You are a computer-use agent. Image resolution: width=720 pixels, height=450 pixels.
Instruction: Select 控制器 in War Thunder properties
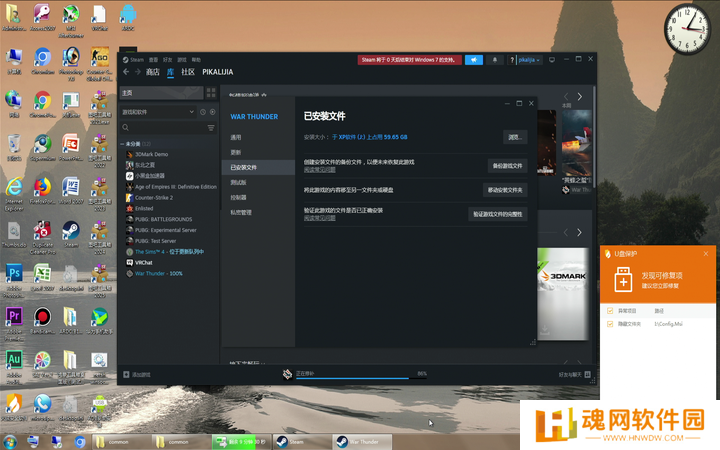click(x=258, y=197)
